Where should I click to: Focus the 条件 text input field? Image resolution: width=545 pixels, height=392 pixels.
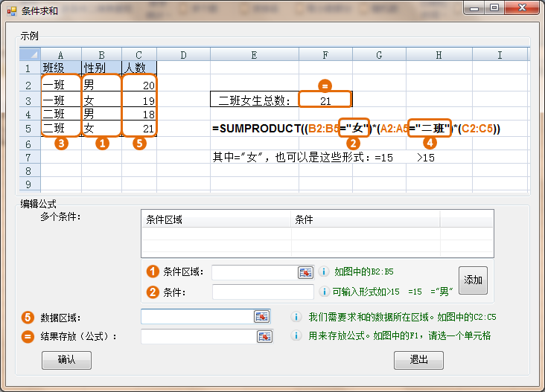point(263,292)
